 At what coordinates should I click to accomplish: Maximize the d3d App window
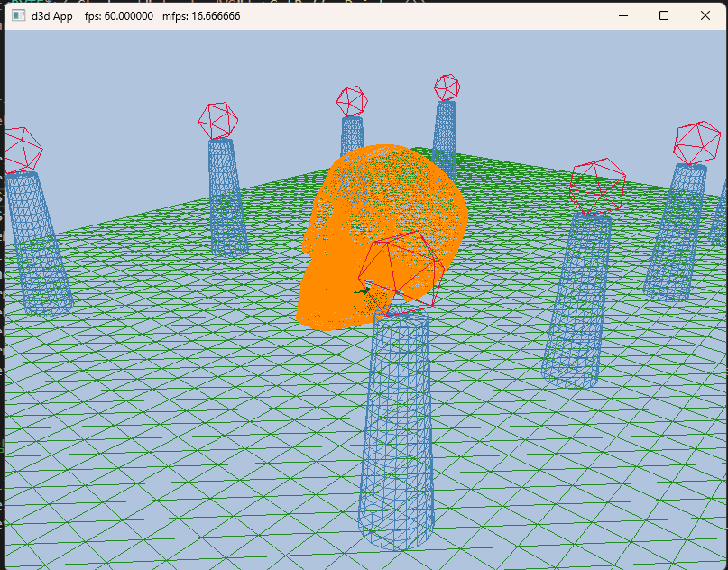pyautogui.click(x=664, y=15)
